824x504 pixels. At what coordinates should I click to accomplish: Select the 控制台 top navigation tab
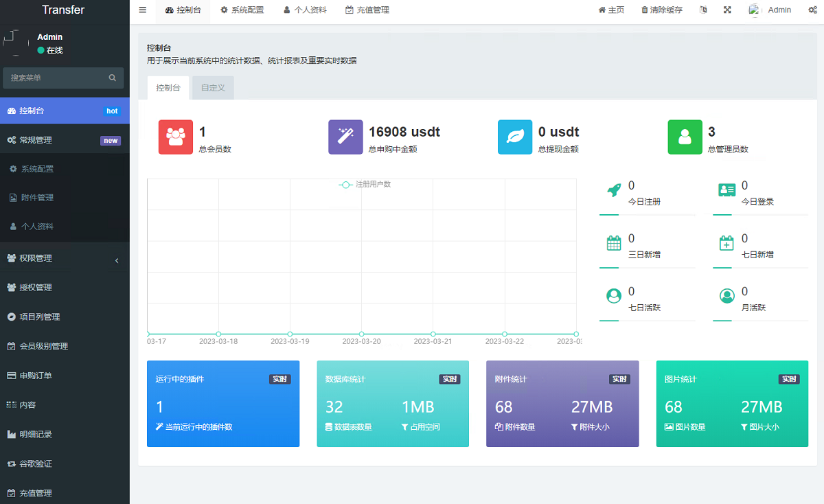(183, 10)
